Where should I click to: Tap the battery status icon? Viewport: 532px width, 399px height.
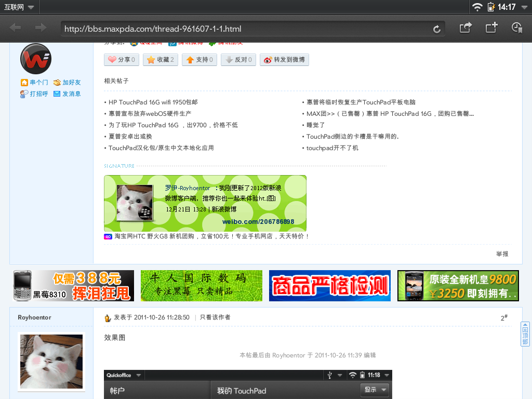point(491,7)
